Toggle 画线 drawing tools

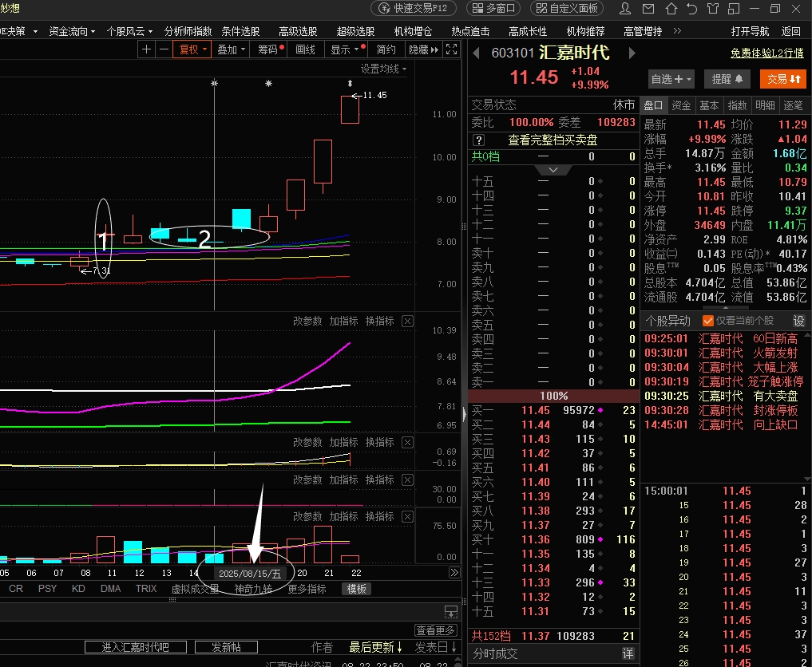[306, 49]
